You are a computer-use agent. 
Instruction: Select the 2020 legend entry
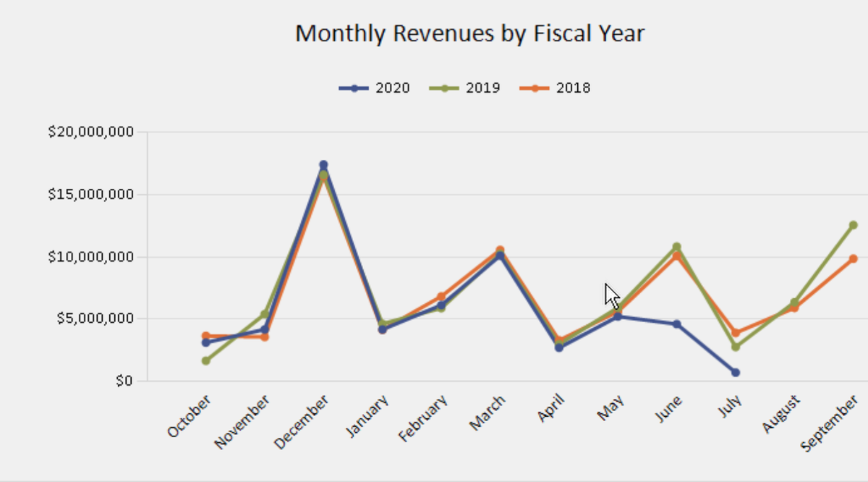[x=375, y=88]
